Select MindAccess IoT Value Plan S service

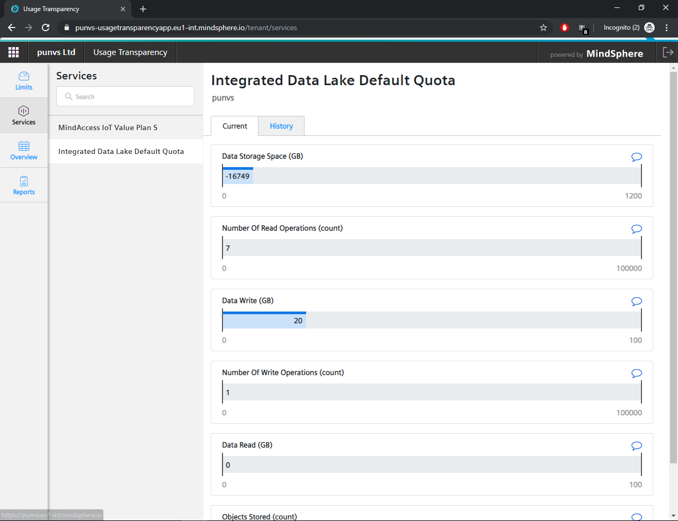(126, 128)
